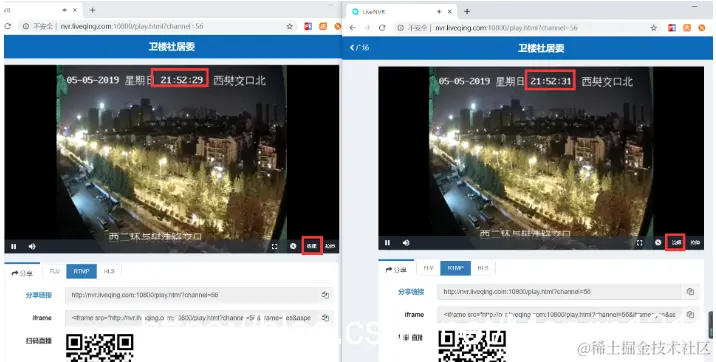716x362 pixels.
Task: Click the 分享链接 URL field in left window
Action: click(x=191, y=295)
